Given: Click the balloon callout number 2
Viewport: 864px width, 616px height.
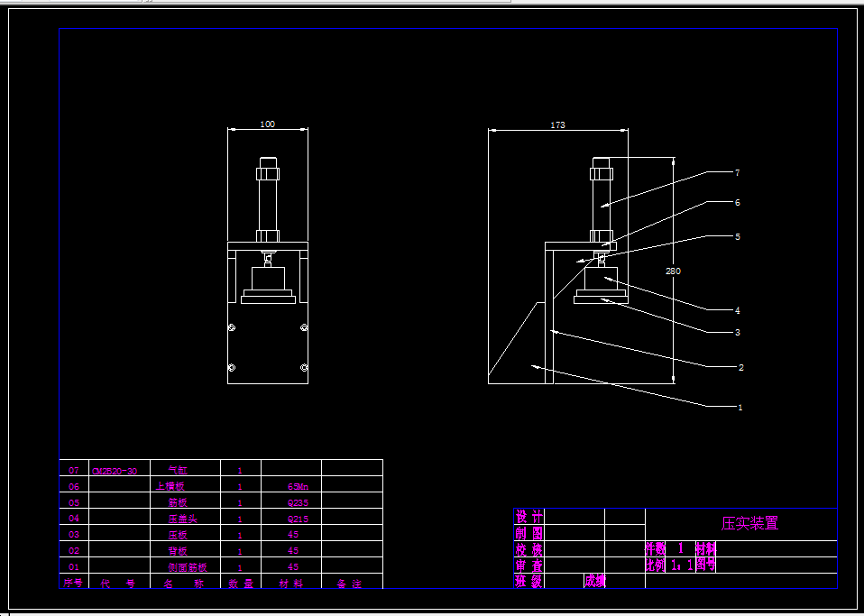Looking at the screenshot, I should click(x=740, y=367).
